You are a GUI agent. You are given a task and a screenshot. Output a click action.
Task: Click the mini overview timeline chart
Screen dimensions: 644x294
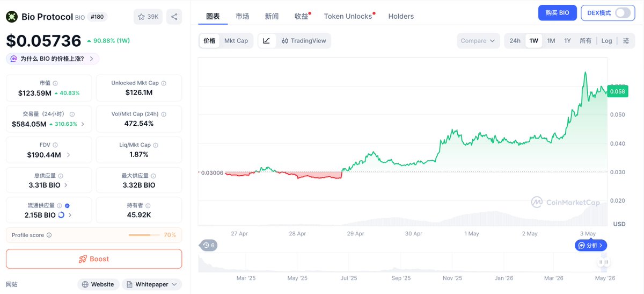click(x=402, y=262)
